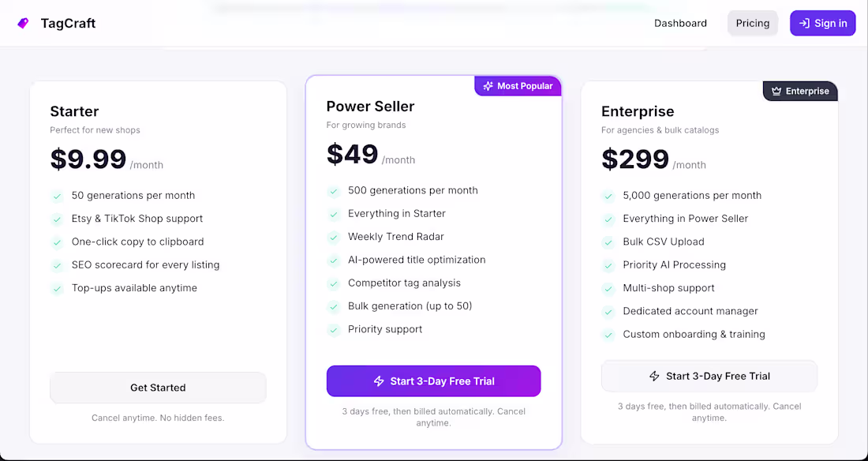The width and height of the screenshot is (868, 461).
Task: Click the lightning icon on Power Seller trial button
Action: point(379,380)
